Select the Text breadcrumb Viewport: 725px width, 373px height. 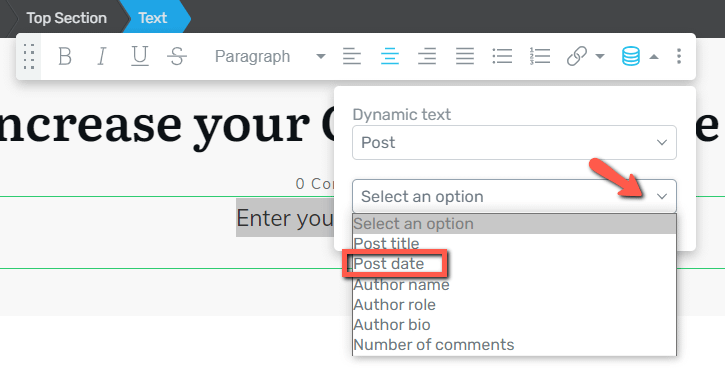pyautogui.click(x=153, y=18)
